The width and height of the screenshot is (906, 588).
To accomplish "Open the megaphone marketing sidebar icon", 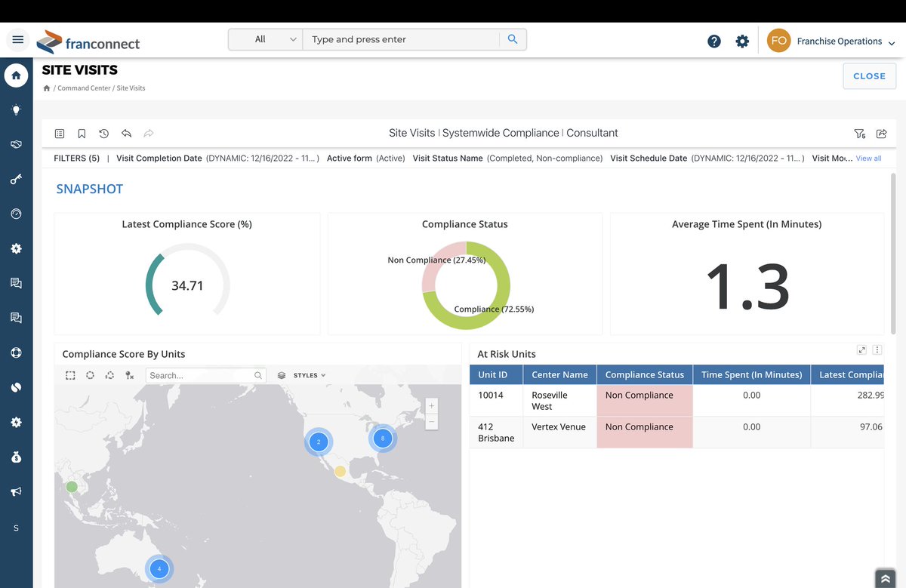I will point(16,491).
